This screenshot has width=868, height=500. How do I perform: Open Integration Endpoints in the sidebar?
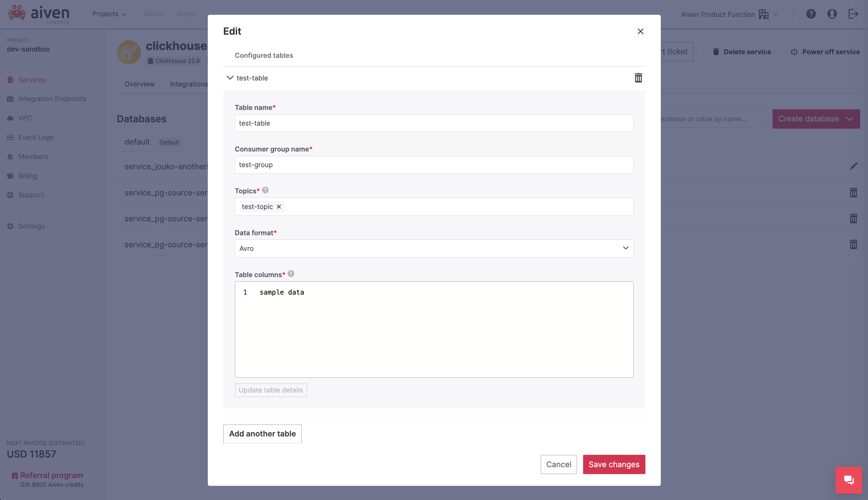[x=52, y=99]
